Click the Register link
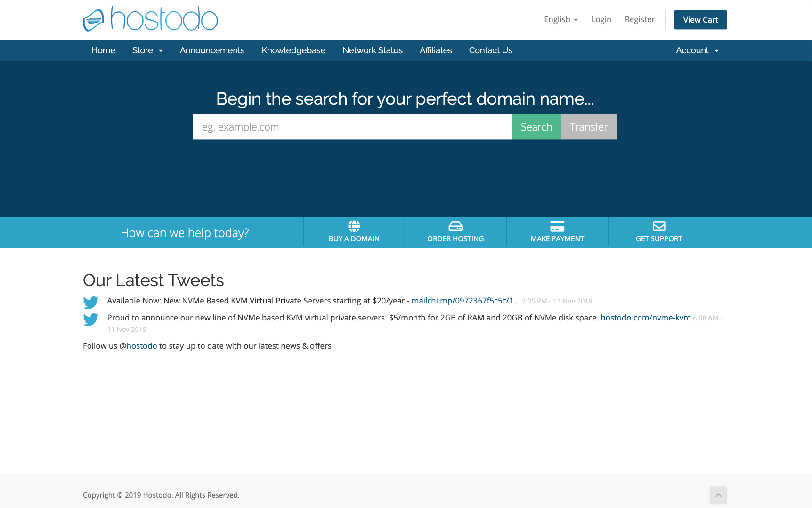The height and width of the screenshot is (508, 812). (640, 19)
